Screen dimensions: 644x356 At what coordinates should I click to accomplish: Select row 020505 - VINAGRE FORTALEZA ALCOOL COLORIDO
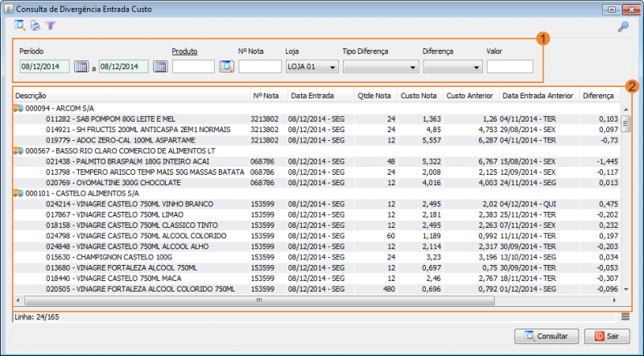[x=316, y=289]
